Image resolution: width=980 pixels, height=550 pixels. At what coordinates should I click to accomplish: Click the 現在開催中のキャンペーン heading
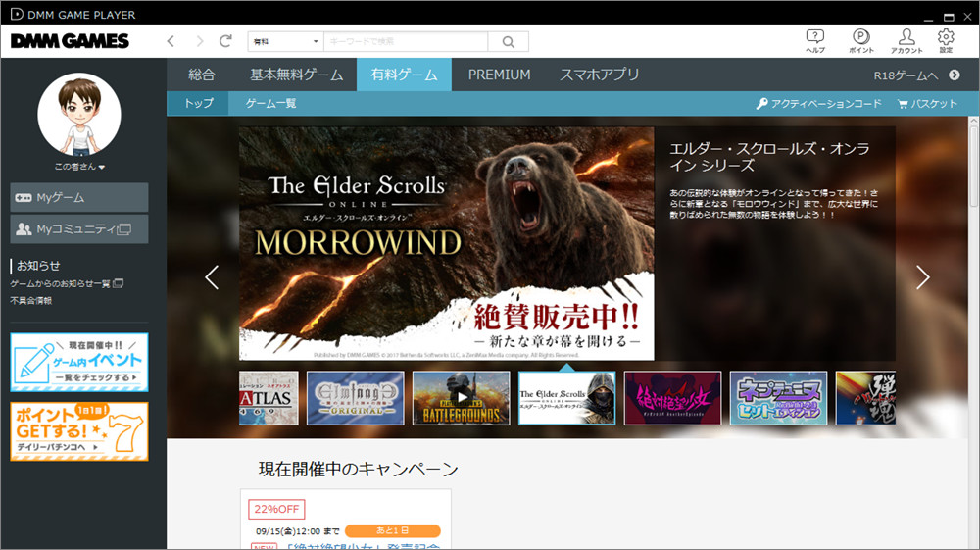[359, 470]
